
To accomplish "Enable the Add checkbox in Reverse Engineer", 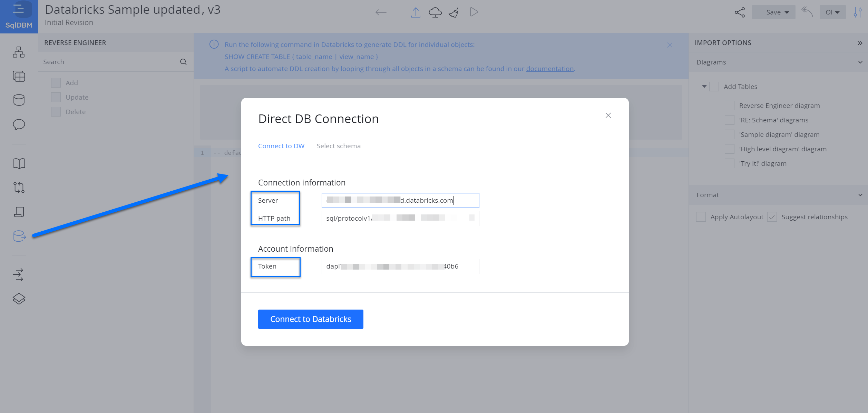I will click(56, 82).
